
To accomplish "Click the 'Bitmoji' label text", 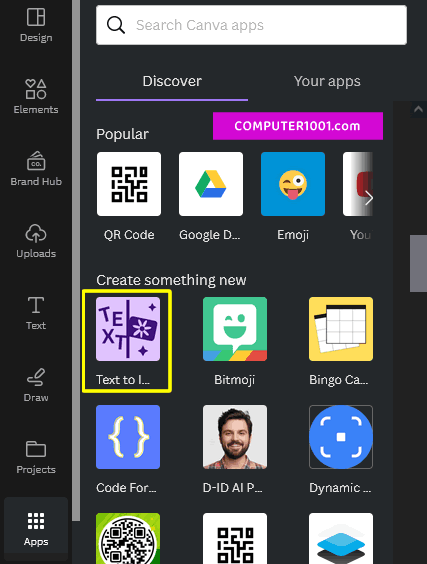I will tap(235, 380).
